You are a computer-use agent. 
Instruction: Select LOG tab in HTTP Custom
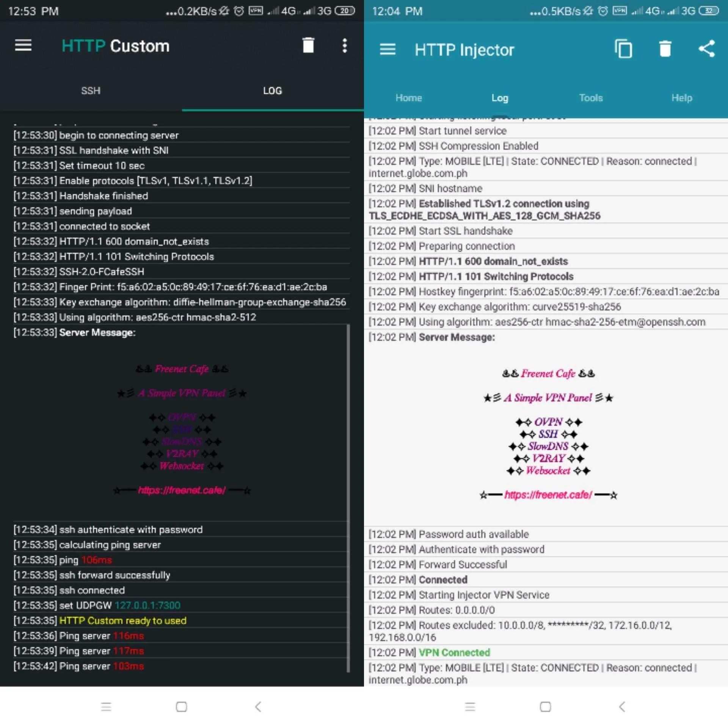point(272,91)
